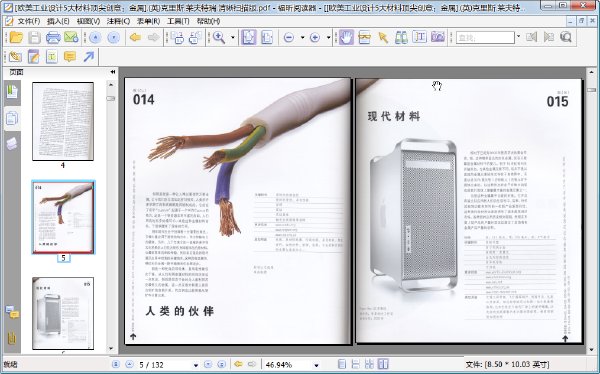Screen dimensions: 600x374
Task: Open the bookmarks side panel tab
Action: pyautogui.click(x=12, y=91)
